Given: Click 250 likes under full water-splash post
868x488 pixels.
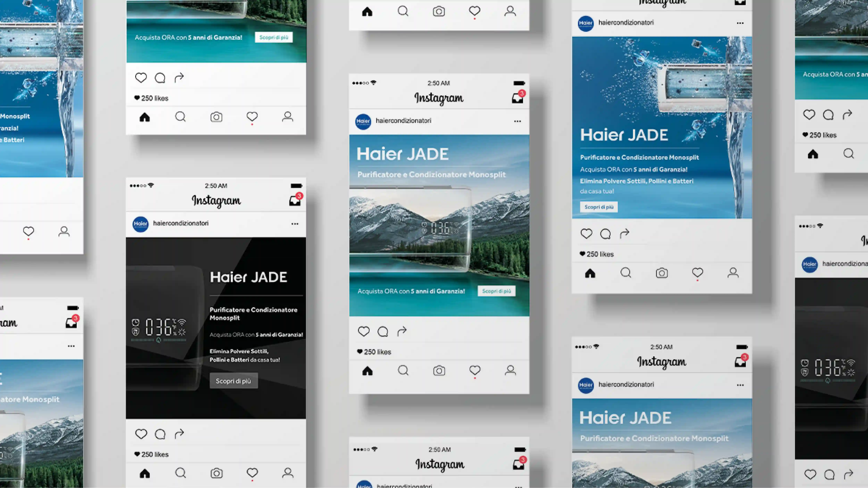Looking at the screenshot, I should click(597, 254).
